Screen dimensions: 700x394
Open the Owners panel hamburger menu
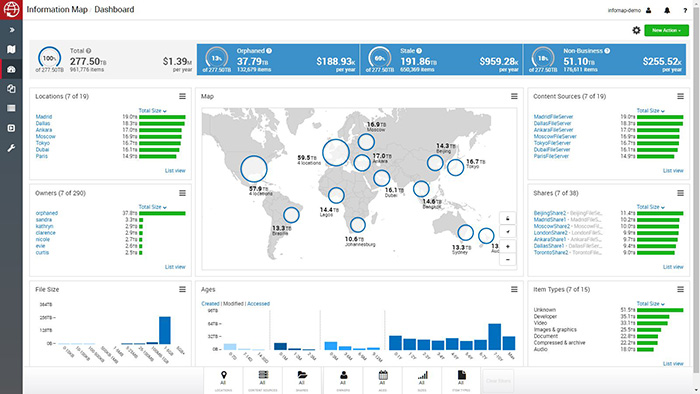[183, 193]
